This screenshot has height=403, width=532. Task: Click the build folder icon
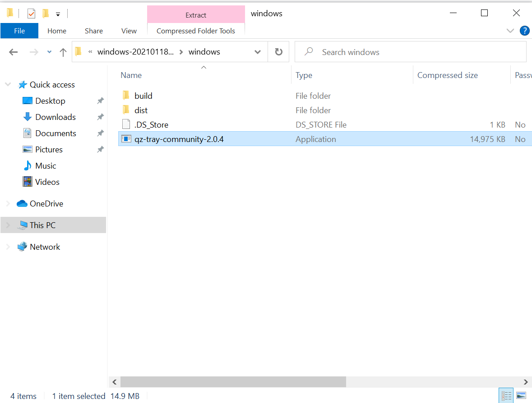[x=126, y=95]
